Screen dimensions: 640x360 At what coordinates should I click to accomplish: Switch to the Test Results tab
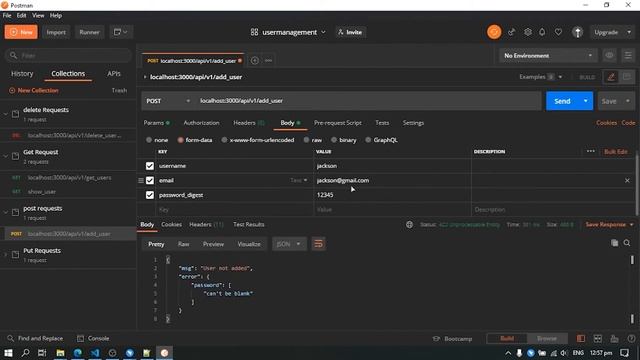249,224
